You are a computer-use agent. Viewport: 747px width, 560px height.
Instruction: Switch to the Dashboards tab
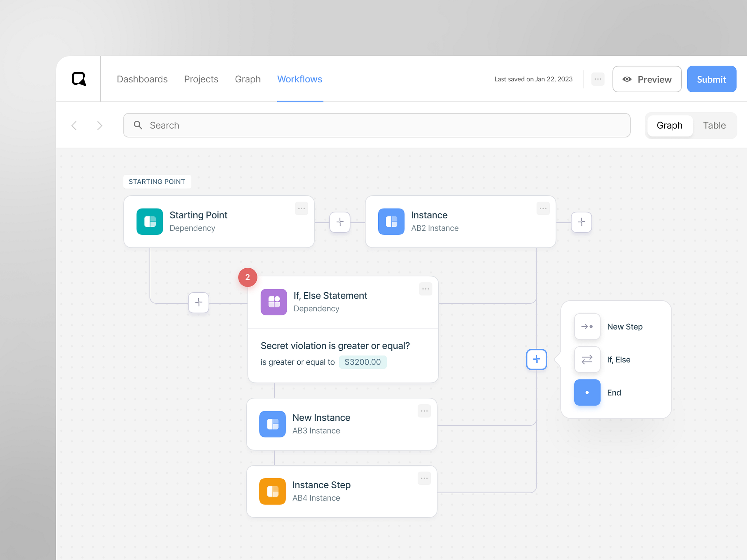click(142, 79)
